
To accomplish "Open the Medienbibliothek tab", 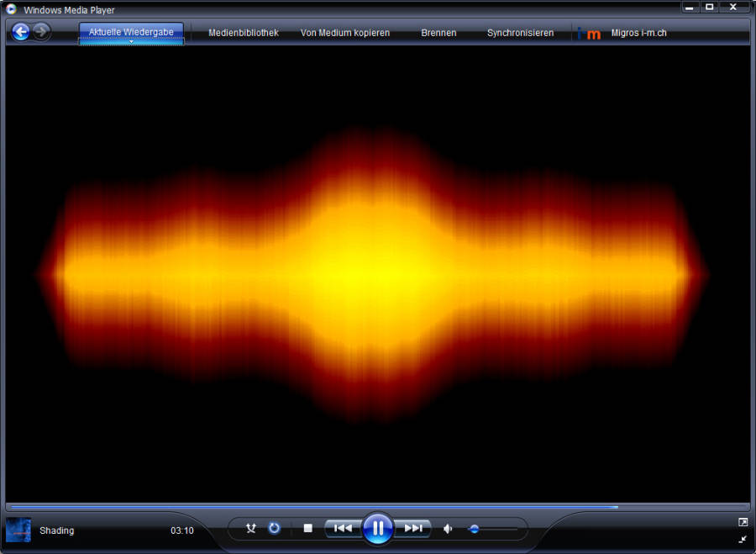I will [x=243, y=34].
